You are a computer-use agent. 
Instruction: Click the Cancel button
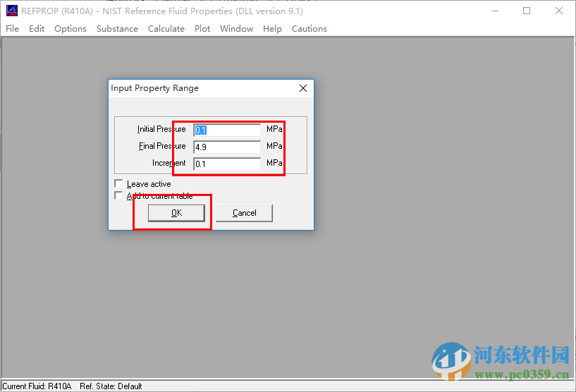click(x=244, y=213)
